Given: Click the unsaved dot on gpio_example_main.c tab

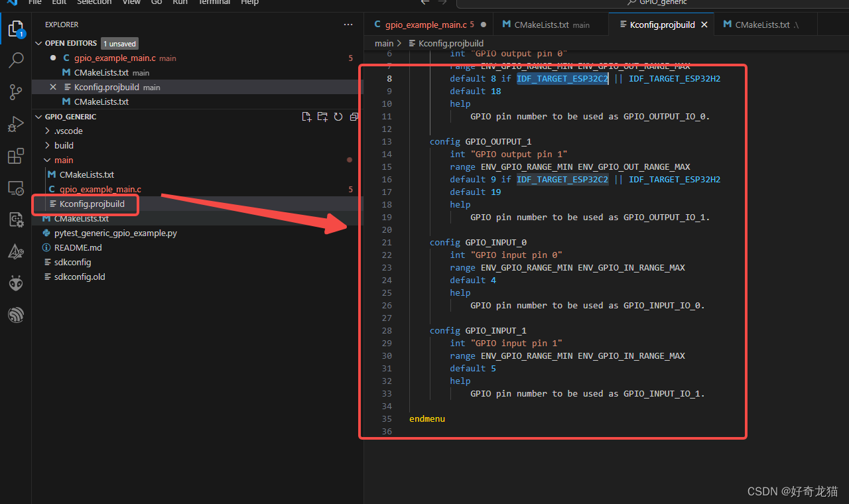Looking at the screenshot, I should point(483,25).
